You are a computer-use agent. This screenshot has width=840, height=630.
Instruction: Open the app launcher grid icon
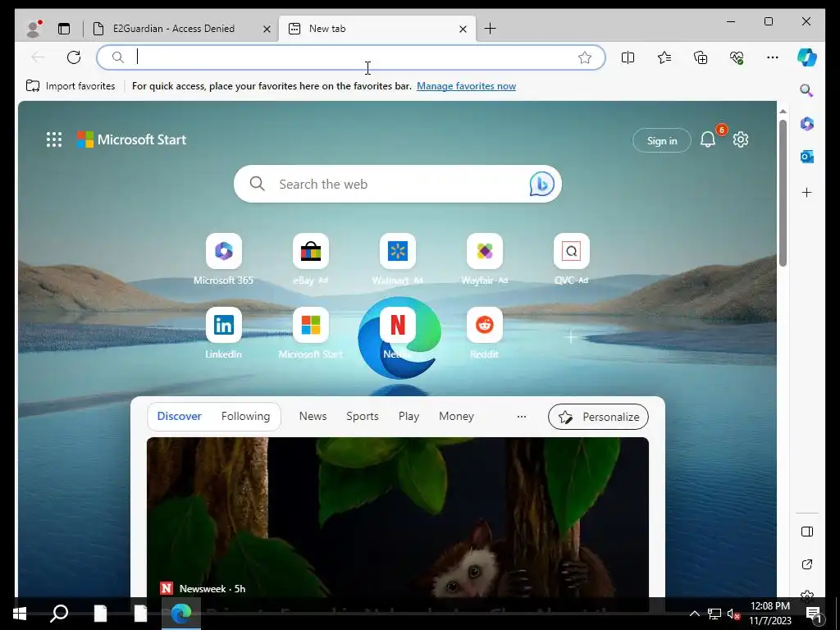point(54,139)
